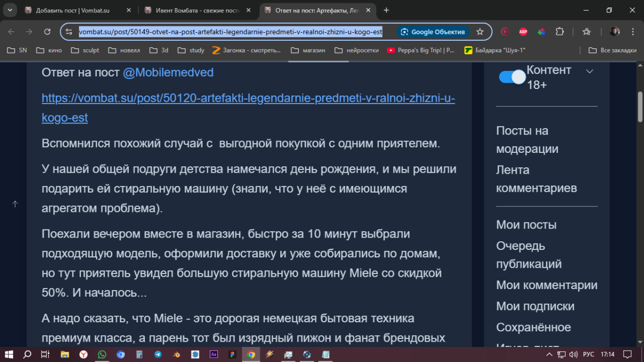This screenshot has height=362, width=644.
Task: Open a new tab with plus button
Action: [386, 10]
